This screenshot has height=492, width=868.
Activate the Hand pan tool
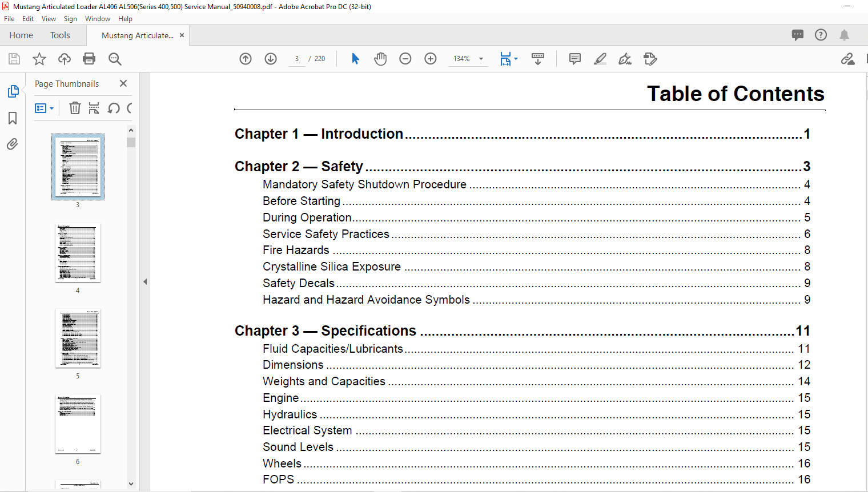380,59
